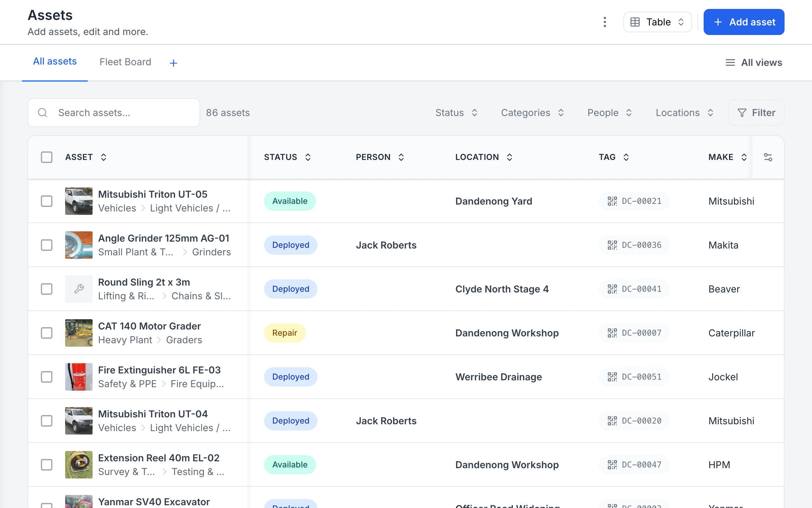Click the Add asset button
This screenshot has width=812, height=508.
point(744,22)
